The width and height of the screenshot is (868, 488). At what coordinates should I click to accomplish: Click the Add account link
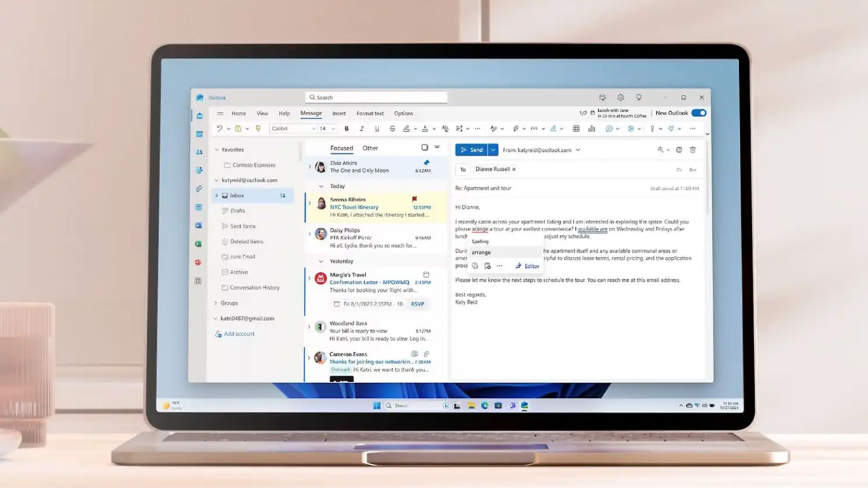pos(239,333)
